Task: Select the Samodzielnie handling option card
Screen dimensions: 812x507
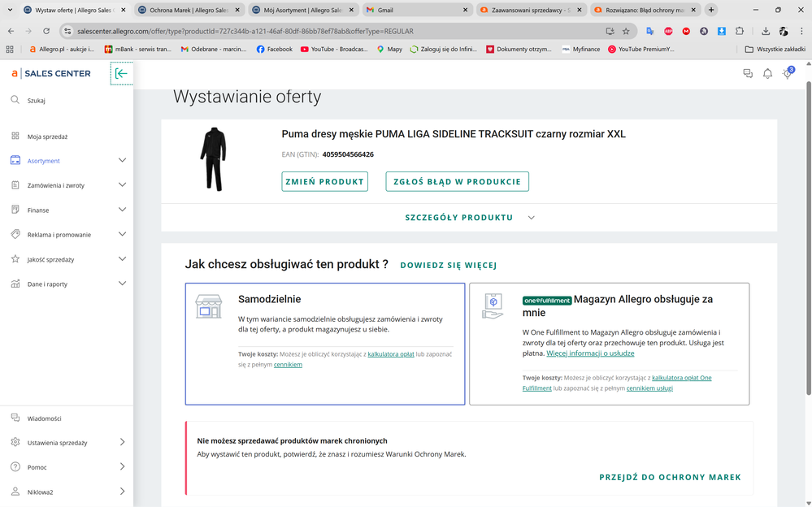Action: pyautogui.click(x=325, y=344)
